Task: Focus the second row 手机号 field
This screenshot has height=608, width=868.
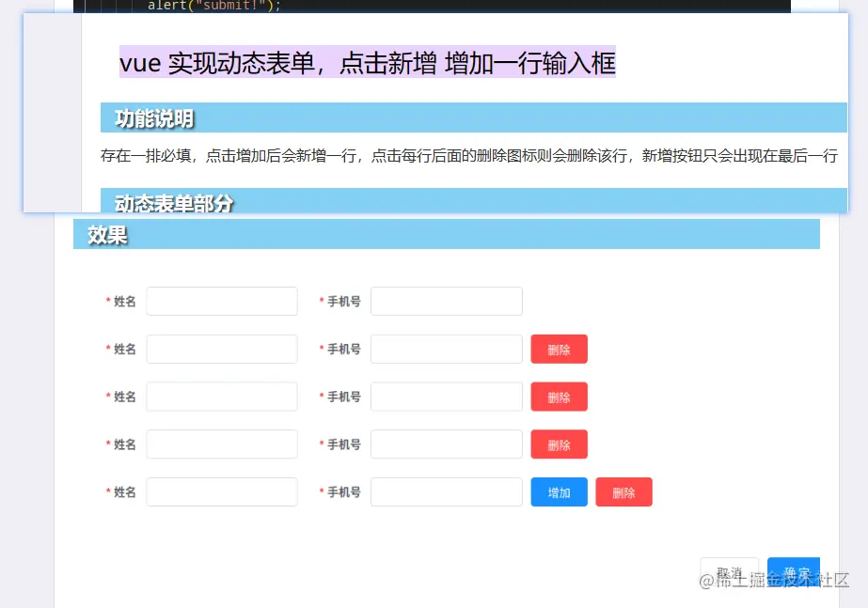Action: click(447, 349)
